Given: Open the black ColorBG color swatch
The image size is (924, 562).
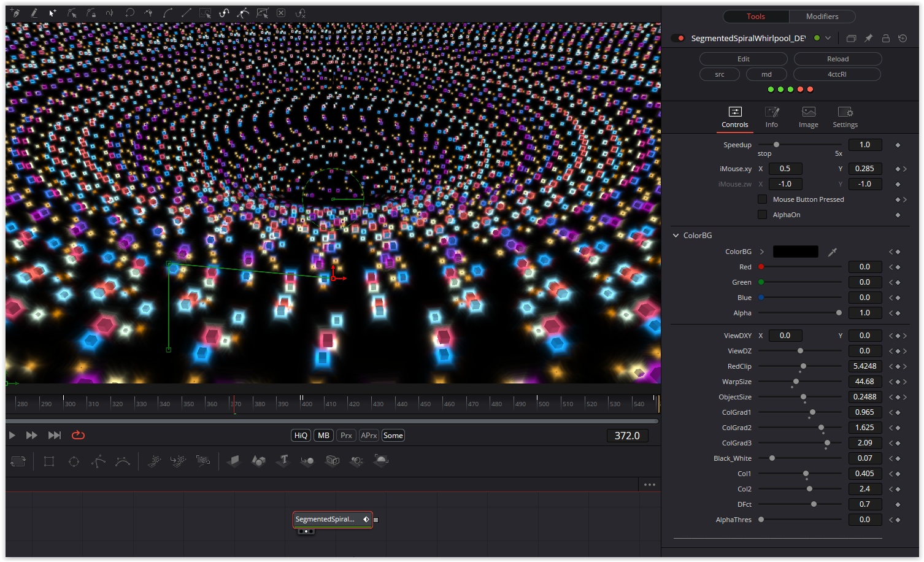Looking at the screenshot, I should click(796, 252).
